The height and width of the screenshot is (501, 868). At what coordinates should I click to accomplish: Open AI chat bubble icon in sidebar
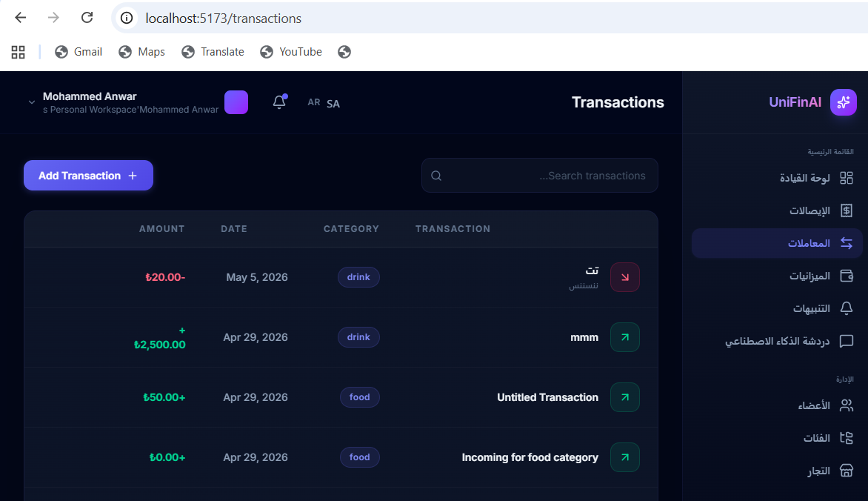coord(846,341)
